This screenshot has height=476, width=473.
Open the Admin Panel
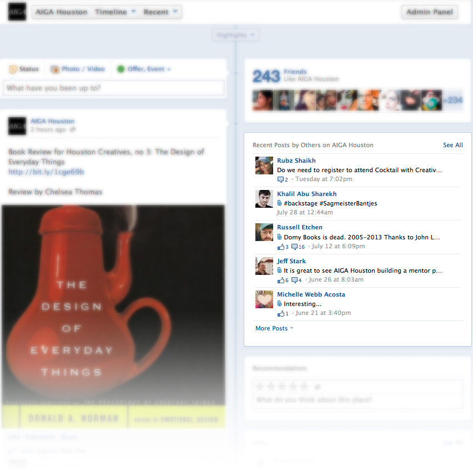click(429, 12)
